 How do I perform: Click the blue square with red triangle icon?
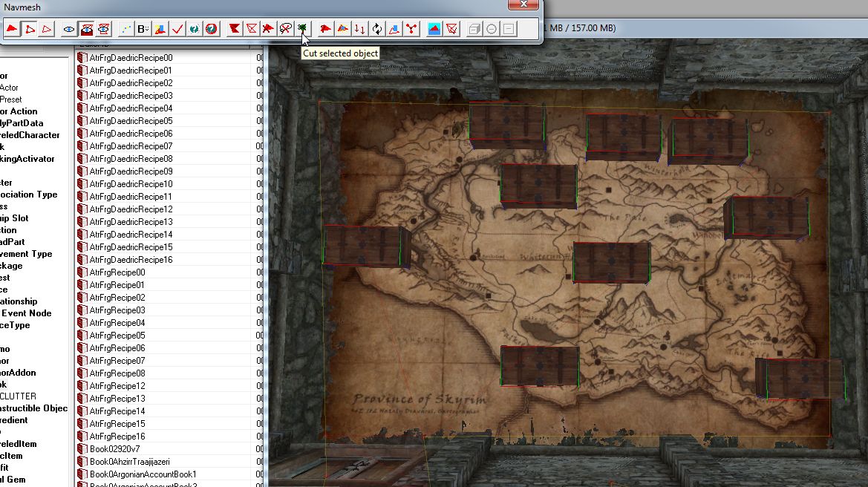tap(434, 29)
